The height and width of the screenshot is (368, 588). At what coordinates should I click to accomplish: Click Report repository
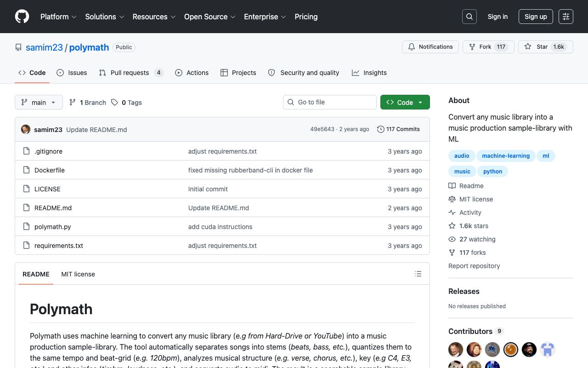tap(474, 266)
